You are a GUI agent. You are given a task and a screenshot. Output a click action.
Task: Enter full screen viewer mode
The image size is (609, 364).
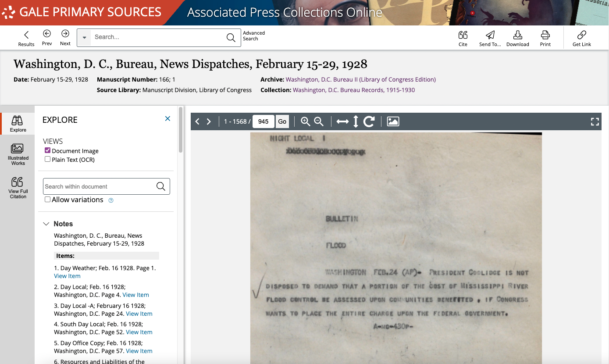[x=595, y=121]
